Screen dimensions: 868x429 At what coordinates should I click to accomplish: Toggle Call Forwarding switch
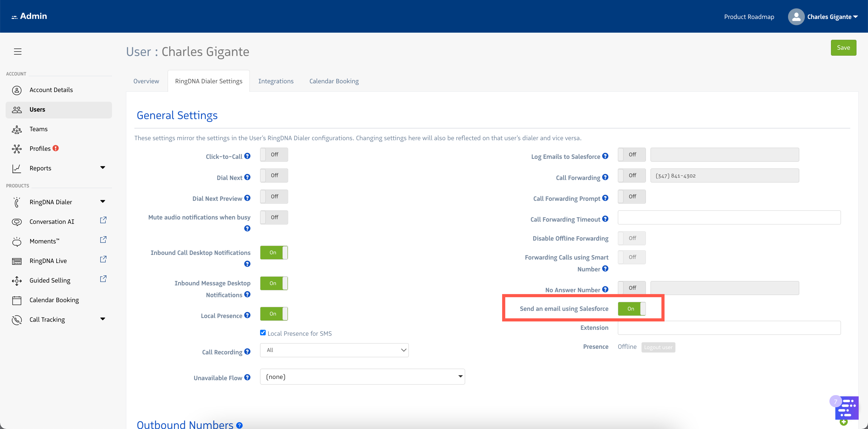[x=632, y=175]
